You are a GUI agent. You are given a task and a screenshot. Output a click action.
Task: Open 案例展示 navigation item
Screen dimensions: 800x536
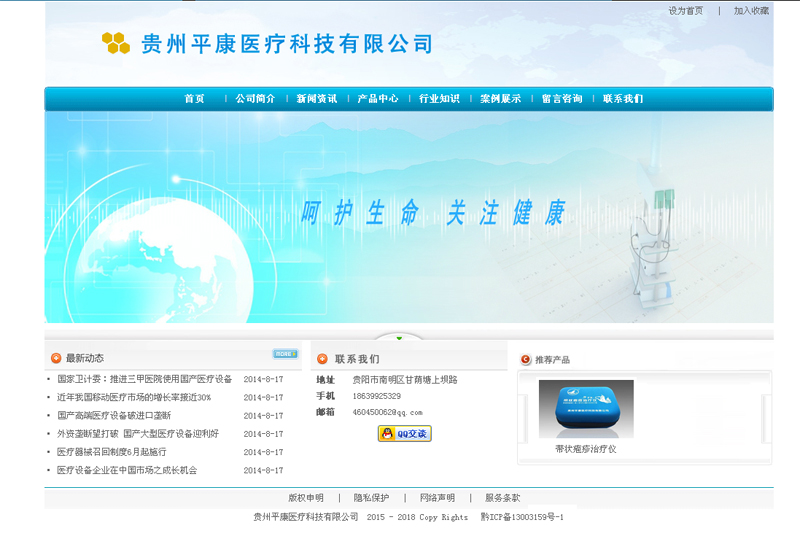click(x=499, y=99)
